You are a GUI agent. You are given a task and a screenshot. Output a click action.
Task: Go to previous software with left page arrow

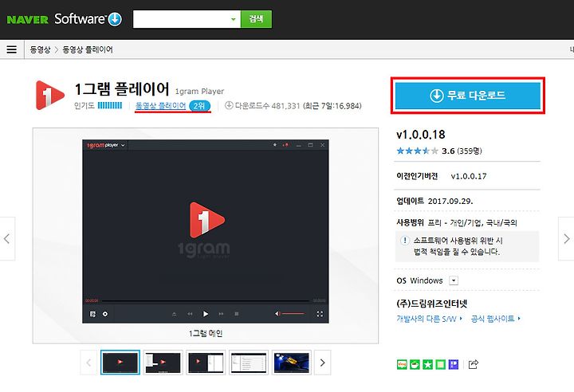click(x=7, y=239)
